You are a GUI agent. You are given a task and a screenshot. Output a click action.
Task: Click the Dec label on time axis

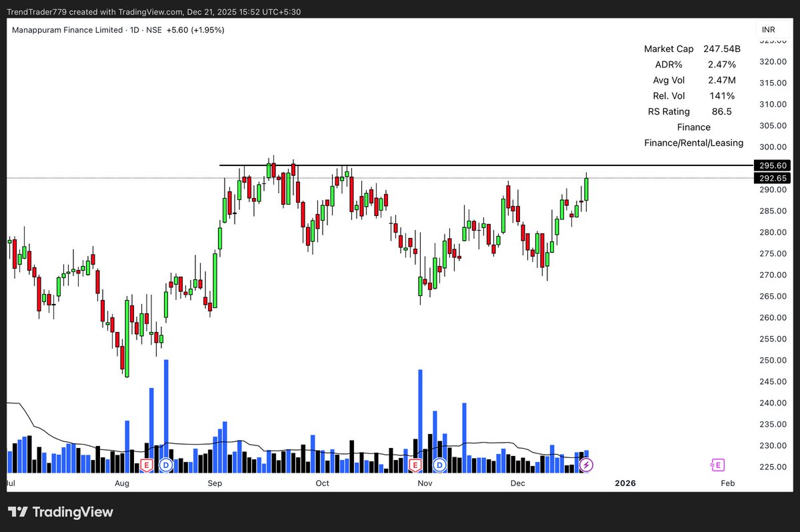[x=517, y=483]
